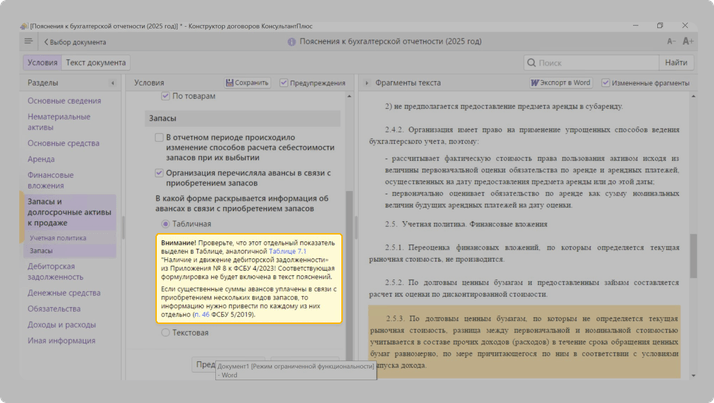This screenshot has width=714, height=403.
Task: Open Доходы и расходы section
Action: (61, 325)
